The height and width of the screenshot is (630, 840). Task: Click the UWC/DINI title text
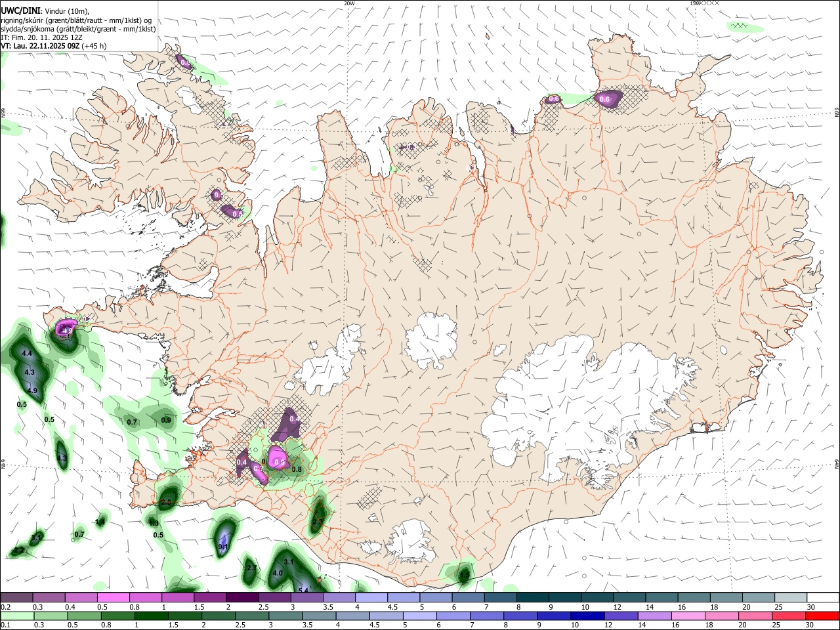coord(20,11)
